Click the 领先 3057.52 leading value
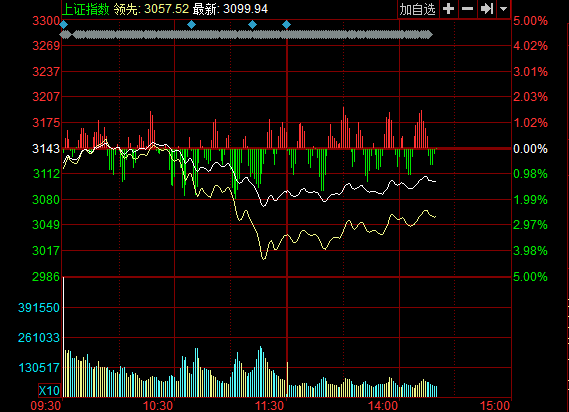569x412 pixels. pos(151,9)
